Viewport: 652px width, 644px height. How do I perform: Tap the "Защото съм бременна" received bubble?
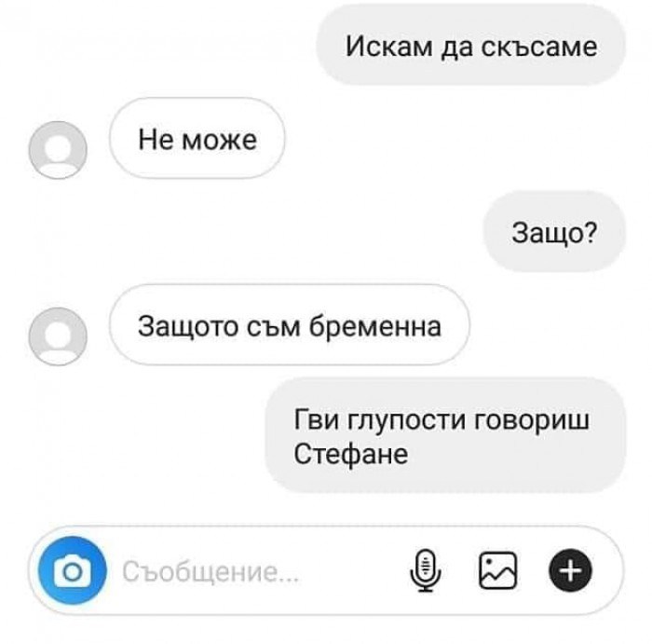pos(290,325)
